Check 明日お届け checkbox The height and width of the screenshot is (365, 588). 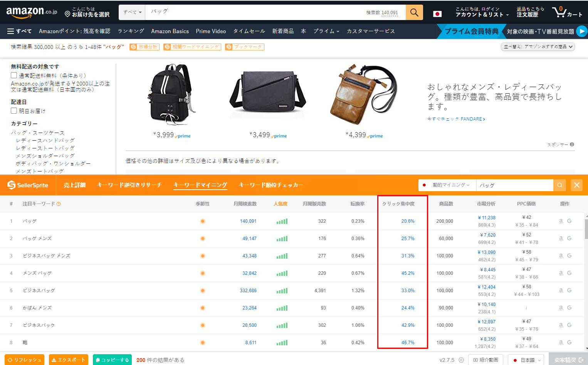(x=14, y=111)
